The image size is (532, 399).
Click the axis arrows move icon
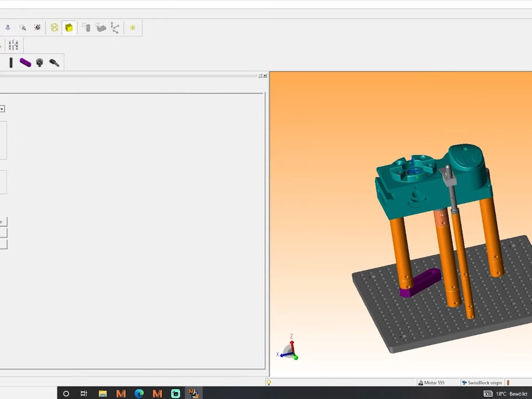115,28
